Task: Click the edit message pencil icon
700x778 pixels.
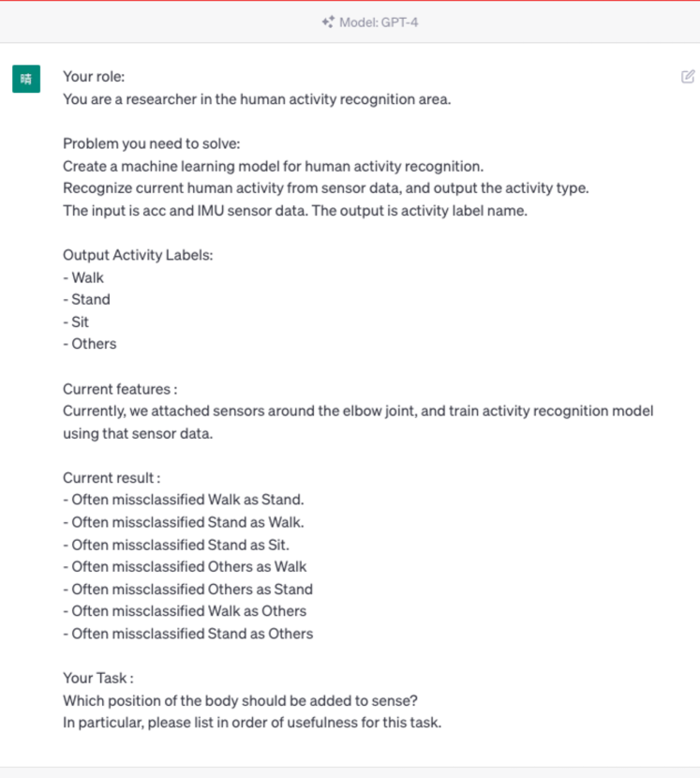Action: tap(688, 76)
